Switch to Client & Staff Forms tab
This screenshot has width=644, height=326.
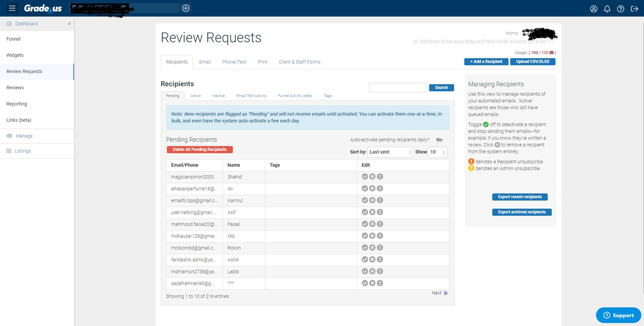coord(299,62)
